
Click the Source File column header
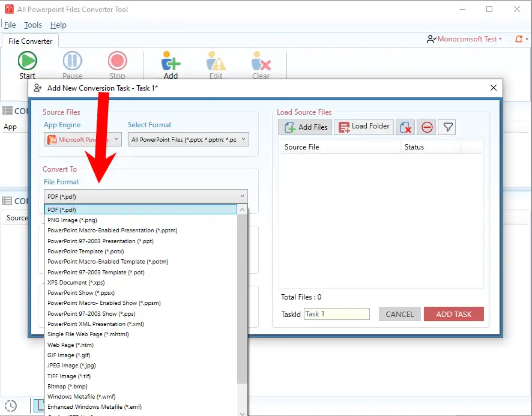(x=340, y=147)
